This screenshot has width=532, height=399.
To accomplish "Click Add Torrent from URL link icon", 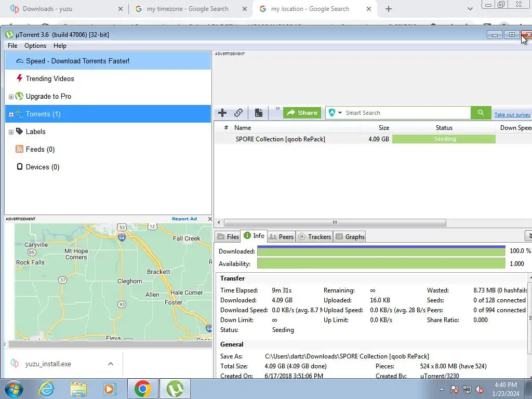I will click(x=238, y=113).
